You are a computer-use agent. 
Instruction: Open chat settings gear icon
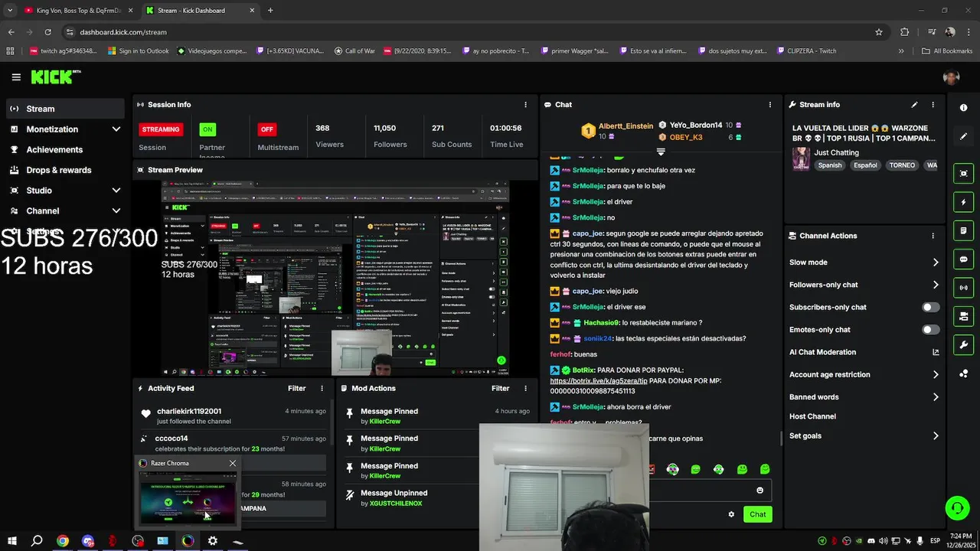click(x=731, y=514)
